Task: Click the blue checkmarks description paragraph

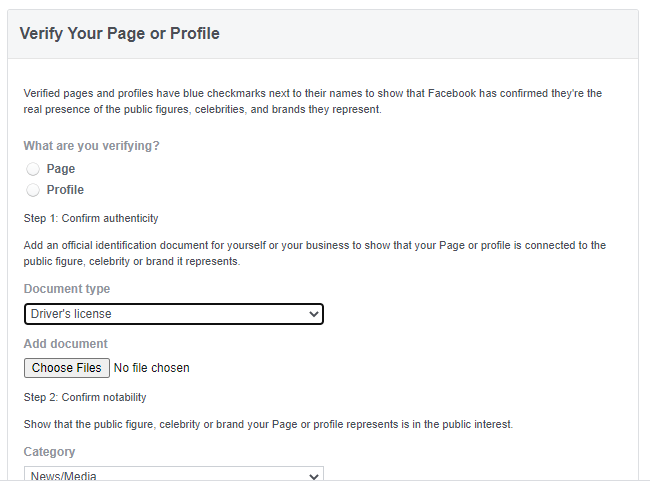Action: point(313,101)
